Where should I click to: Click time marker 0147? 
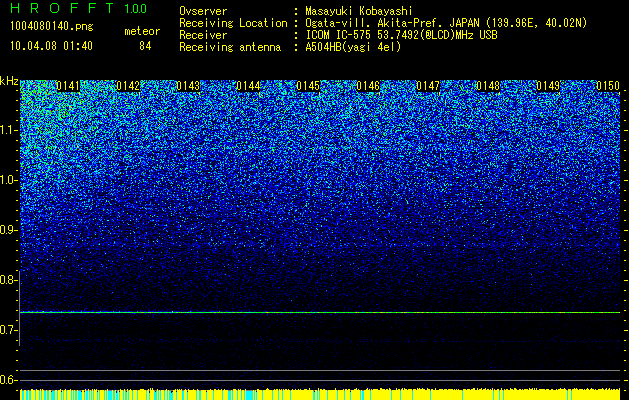[428, 86]
